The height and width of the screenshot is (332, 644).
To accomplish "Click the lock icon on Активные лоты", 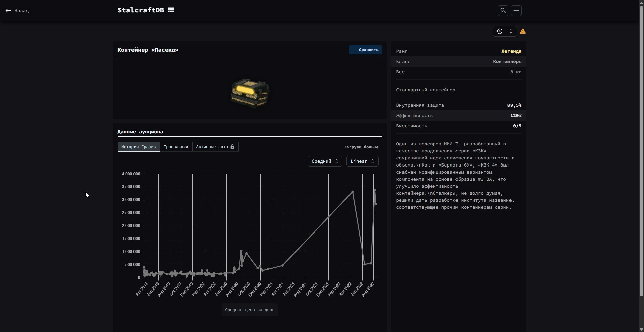I will [x=232, y=147].
